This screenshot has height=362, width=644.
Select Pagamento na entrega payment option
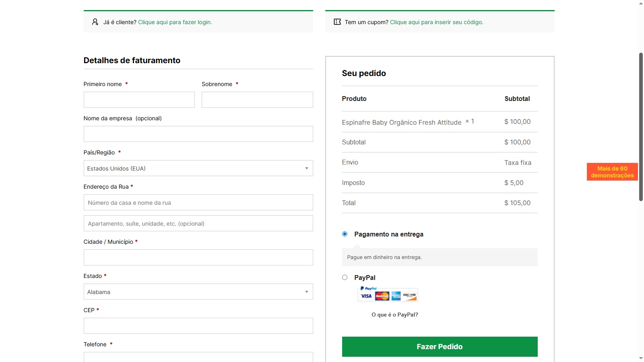(x=345, y=234)
